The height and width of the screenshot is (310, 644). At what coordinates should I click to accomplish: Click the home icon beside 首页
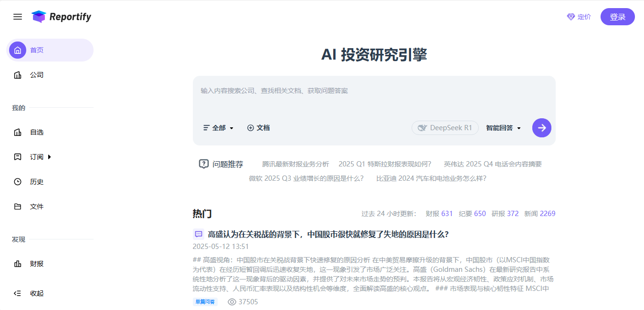[18, 50]
